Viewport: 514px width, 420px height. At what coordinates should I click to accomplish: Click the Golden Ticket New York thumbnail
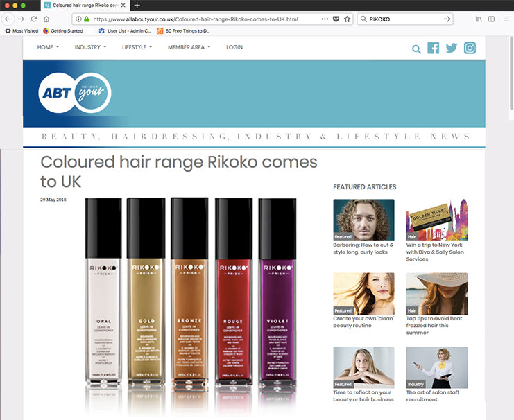click(x=436, y=220)
